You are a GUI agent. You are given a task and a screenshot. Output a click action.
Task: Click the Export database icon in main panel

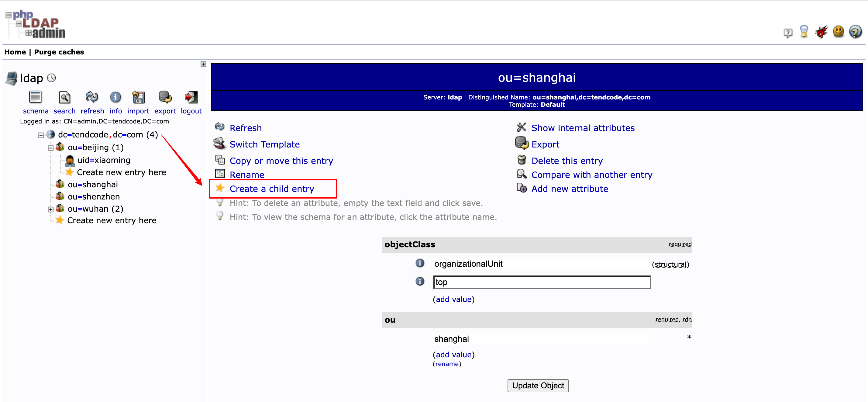coord(522,143)
